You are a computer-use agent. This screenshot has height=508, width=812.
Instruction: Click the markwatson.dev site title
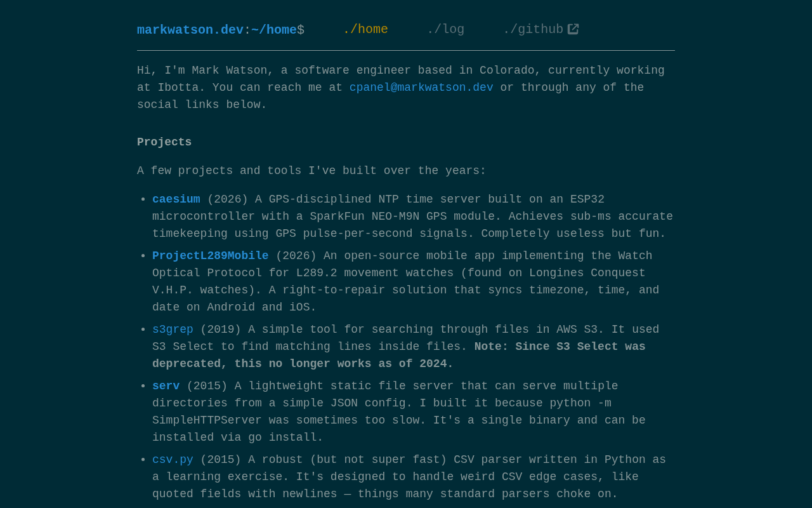coord(190,30)
